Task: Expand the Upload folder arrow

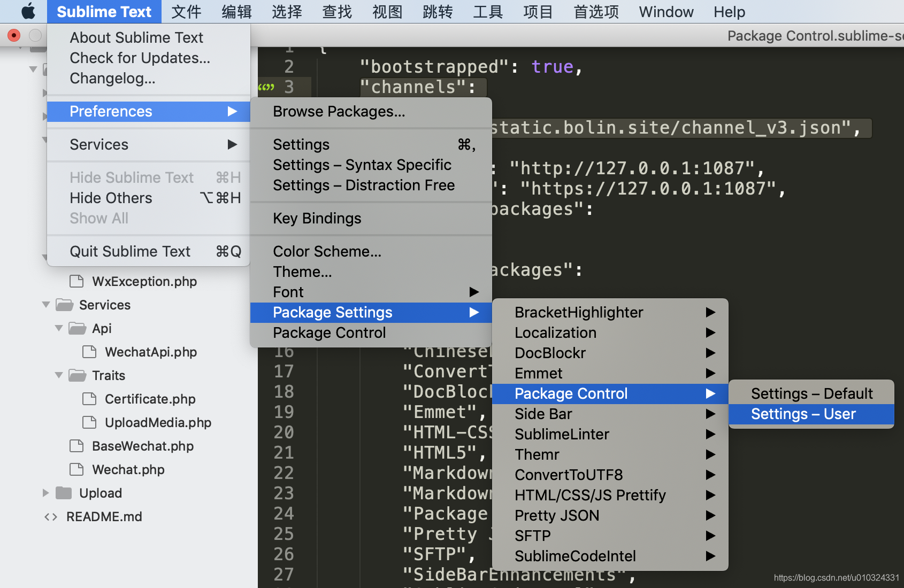Action: tap(46, 493)
